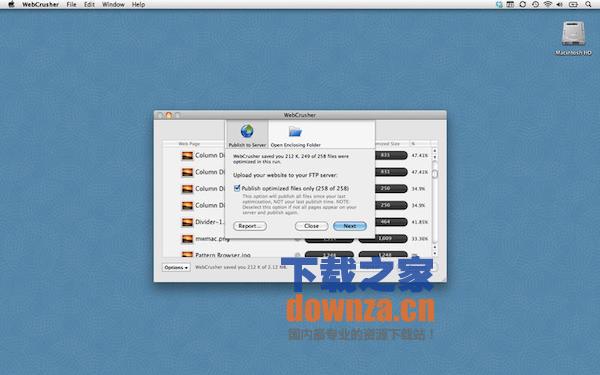Click the sync arrows icon in menu bar
This screenshot has width=600, height=375.
[522, 5]
